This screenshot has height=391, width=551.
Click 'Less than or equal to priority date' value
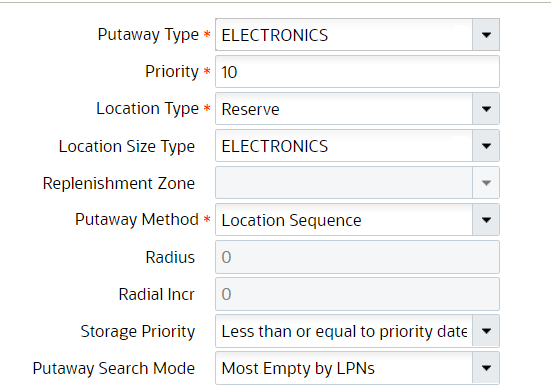tap(344, 331)
